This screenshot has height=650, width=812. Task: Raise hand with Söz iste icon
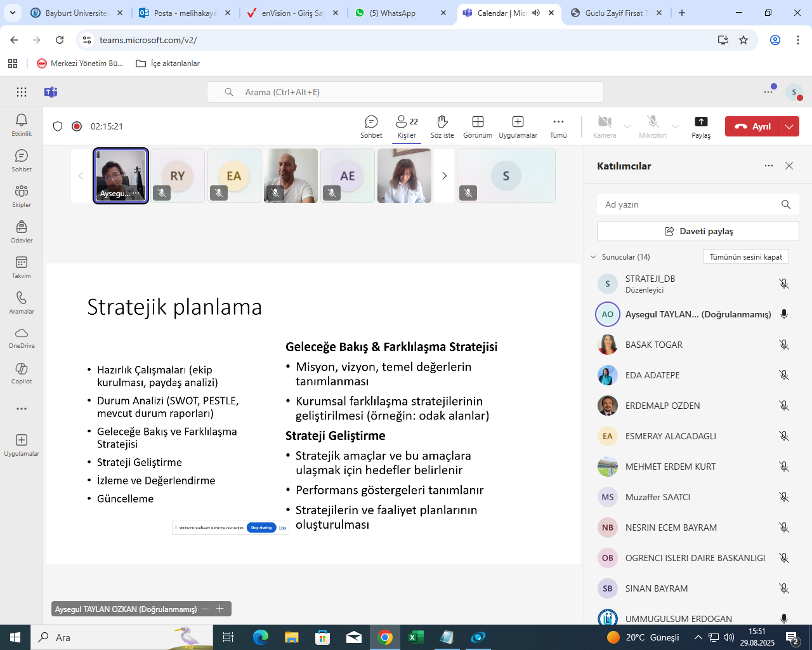pyautogui.click(x=442, y=126)
